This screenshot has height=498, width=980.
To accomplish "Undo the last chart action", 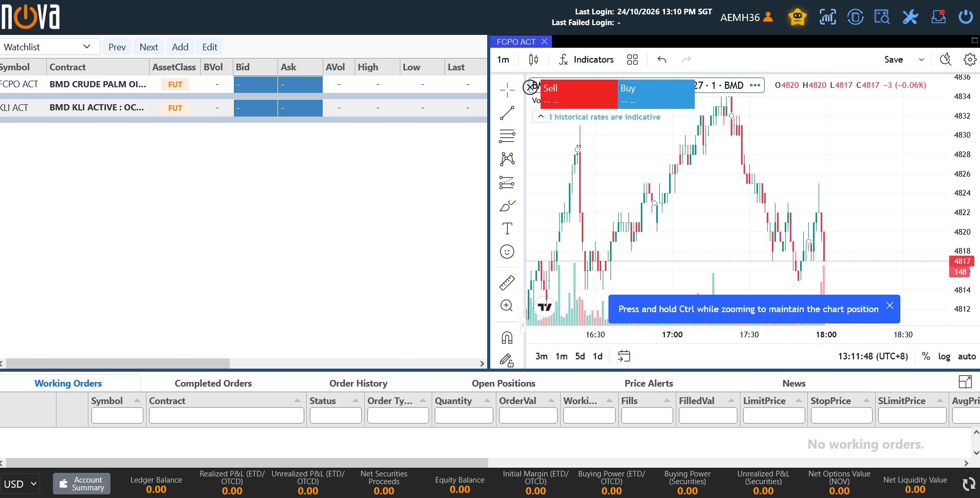I will coord(662,60).
